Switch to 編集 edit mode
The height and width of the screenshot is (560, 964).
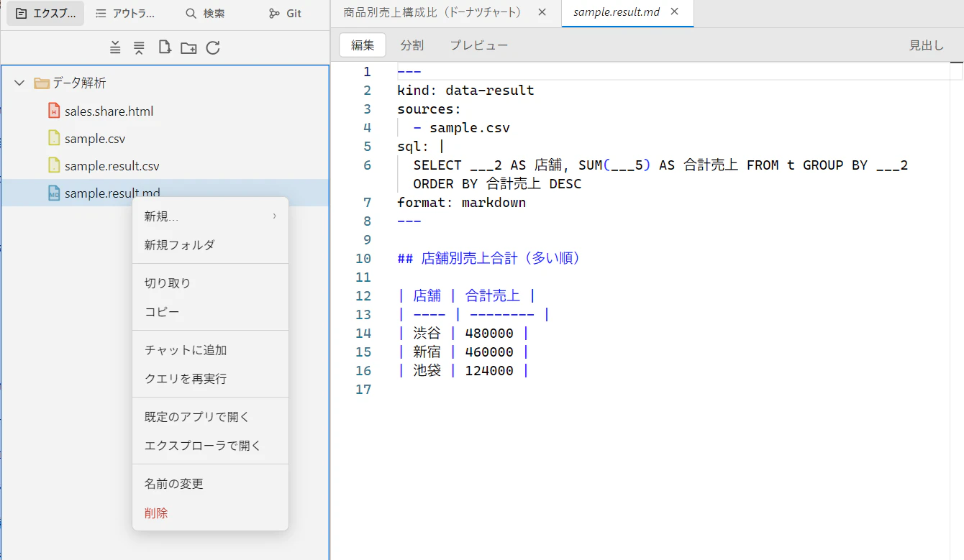click(363, 45)
